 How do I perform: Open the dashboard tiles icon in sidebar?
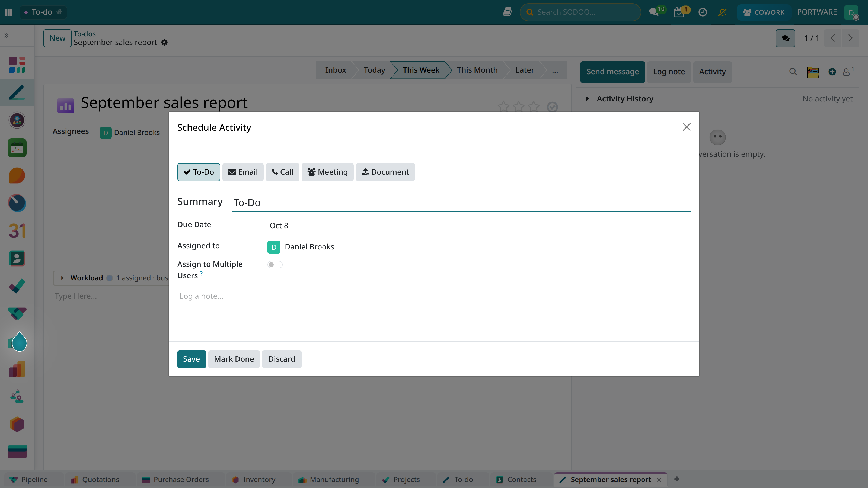point(17,65)
